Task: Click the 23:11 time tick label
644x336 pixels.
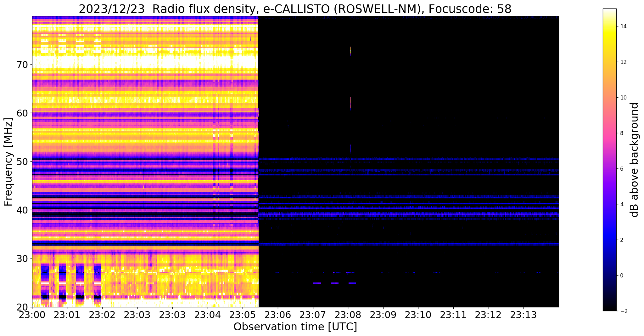Action: coord(453,315)
